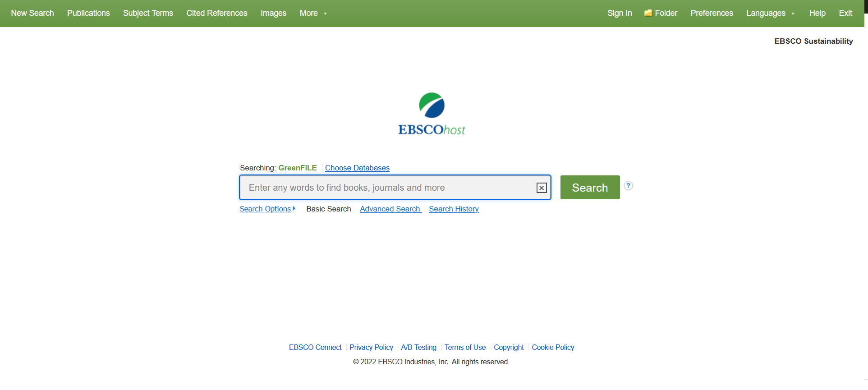
Task: Go to Subject Terms
Action: tap(148, 13)
